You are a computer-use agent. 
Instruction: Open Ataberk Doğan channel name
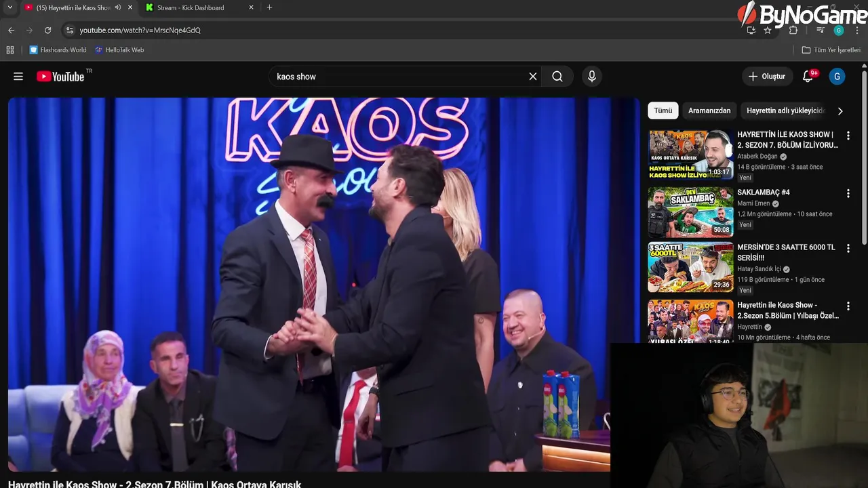(757, 157)
